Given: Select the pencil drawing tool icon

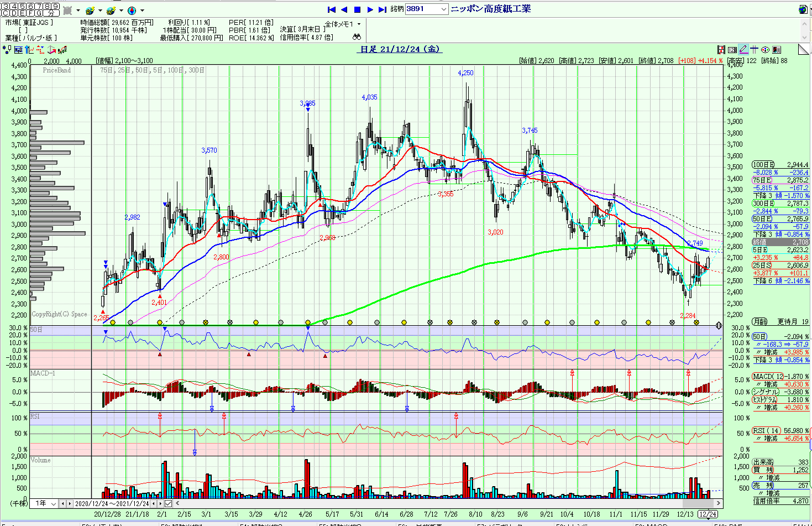Looking at the screenshot, I should pos(743,50).
